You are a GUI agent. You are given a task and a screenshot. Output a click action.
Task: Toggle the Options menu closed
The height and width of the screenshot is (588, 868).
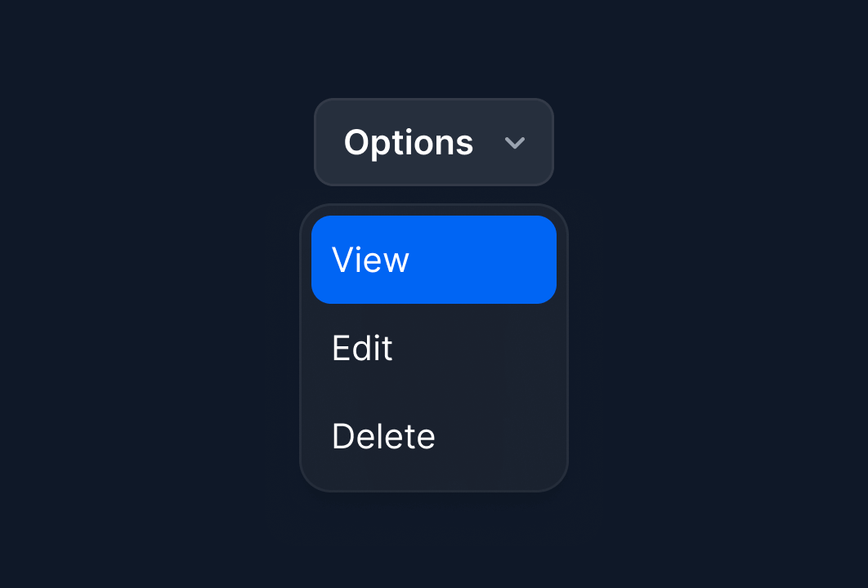tap(434, 142)
